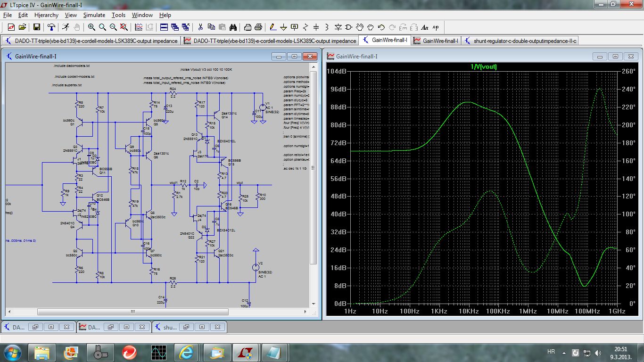Open Component browser (AND gate icon)

point(349,27)
